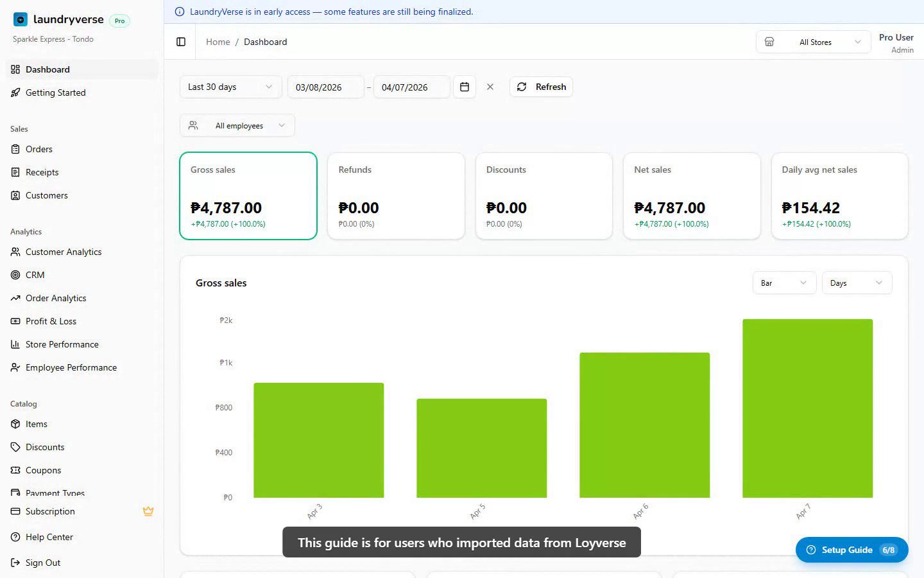Expand the Last 30 days dropdown
Viewport: 924px width, 578px height.
230,87
